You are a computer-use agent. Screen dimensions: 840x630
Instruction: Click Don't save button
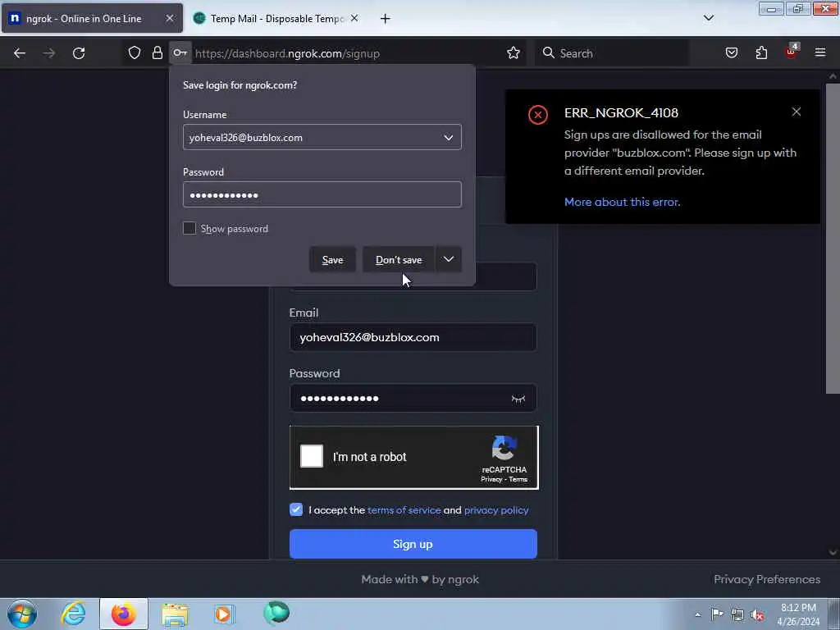point(399,260)
